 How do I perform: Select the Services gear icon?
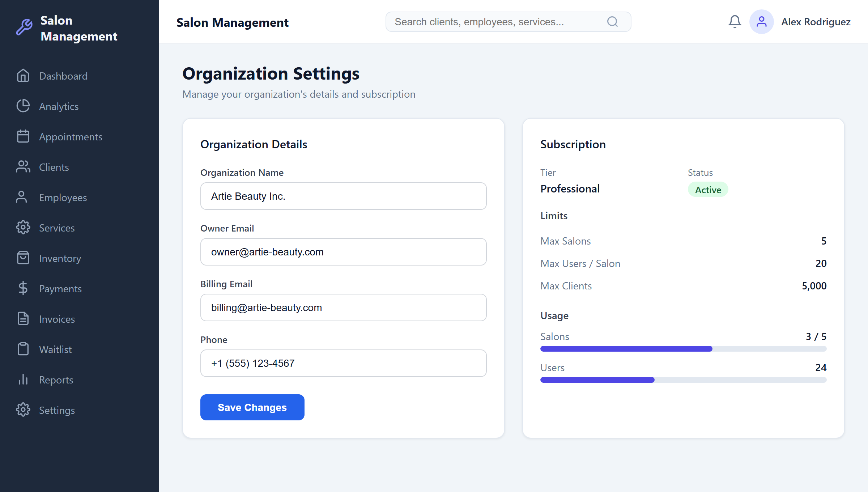(x=23, y=228)
